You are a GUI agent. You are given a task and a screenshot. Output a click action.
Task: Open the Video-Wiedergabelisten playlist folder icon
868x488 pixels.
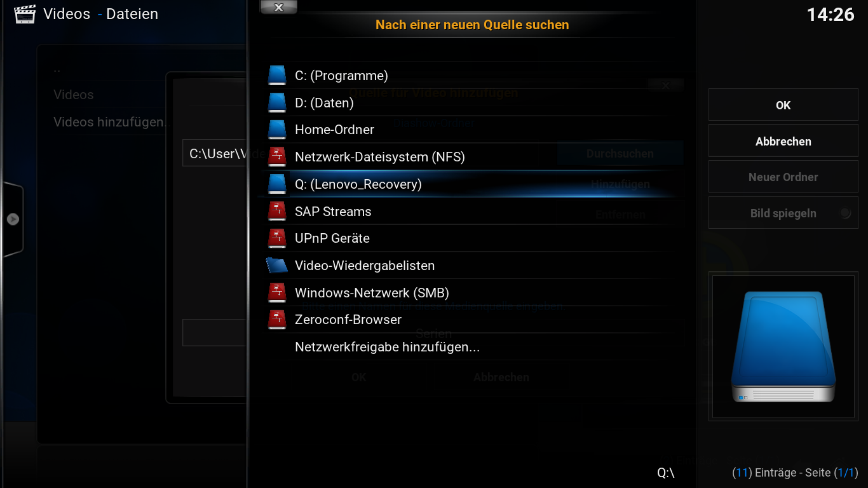point(277,265)
